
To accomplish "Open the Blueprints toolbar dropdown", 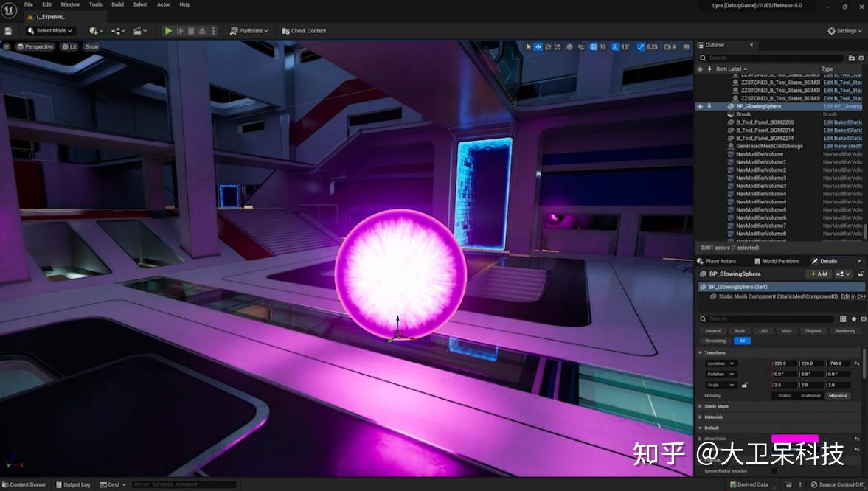I will click(118, 31).
